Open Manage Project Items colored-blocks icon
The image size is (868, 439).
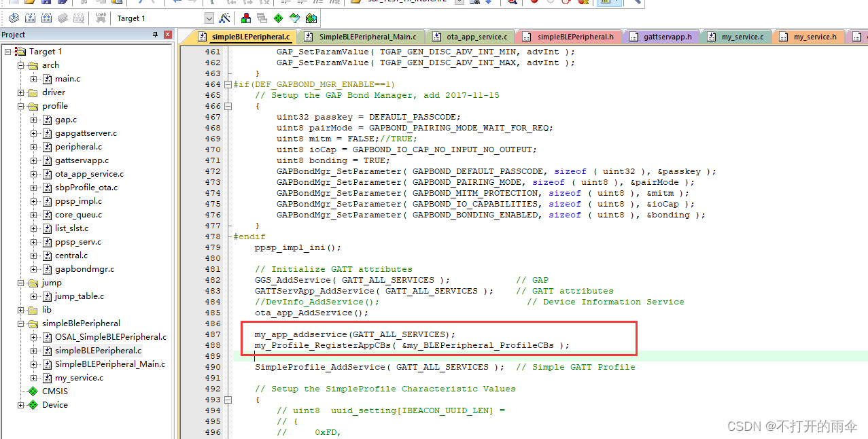pyautogui.click(x=246, y=18)
